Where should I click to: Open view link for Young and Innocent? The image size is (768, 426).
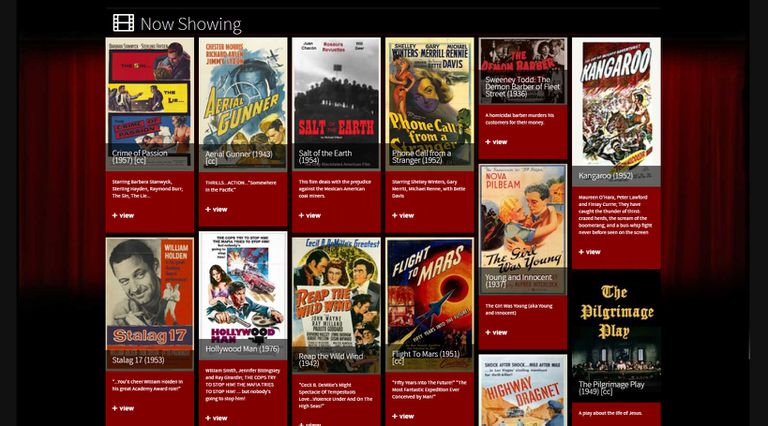496,332
